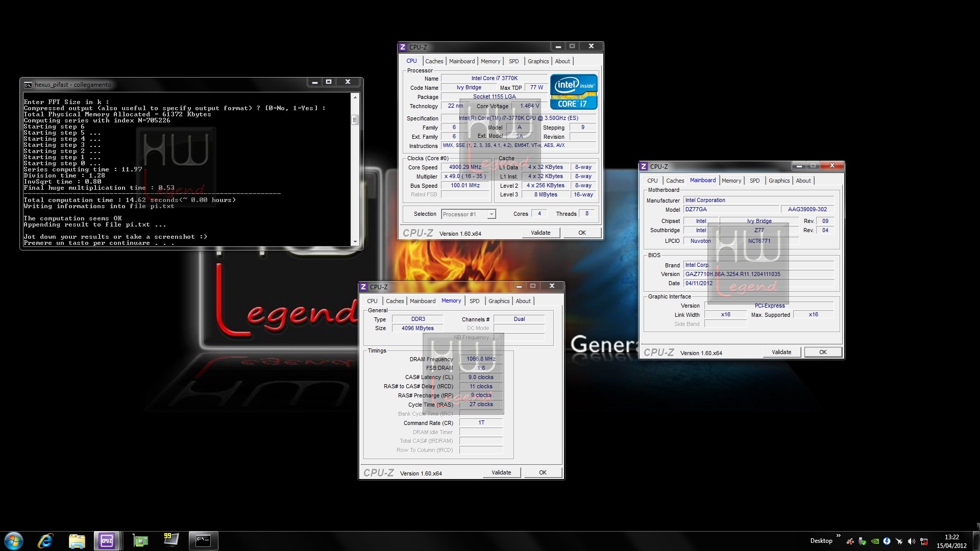
Task: Click the memory Size value 4096 MBytes
Action: (418, 328)
